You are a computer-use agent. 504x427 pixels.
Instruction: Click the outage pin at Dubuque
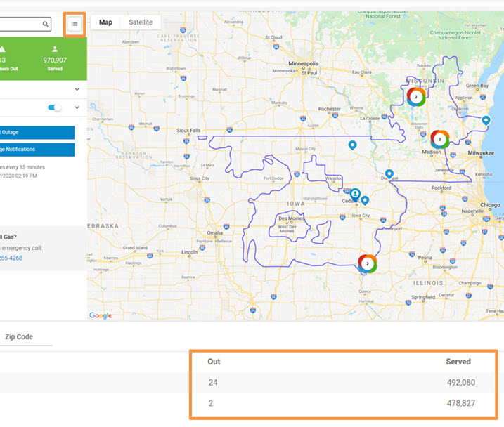(389, 174)
